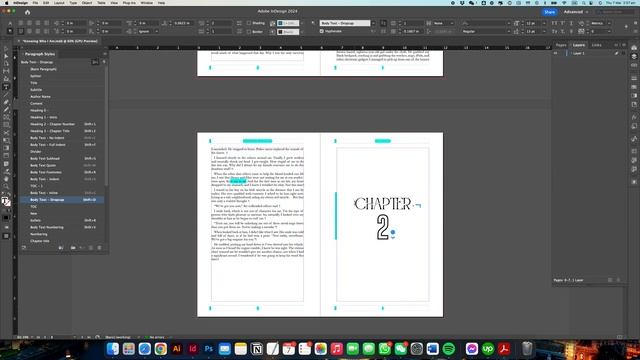Open the Type menu
The height and width of the screenshot is (360, 640).
point(73,3)
